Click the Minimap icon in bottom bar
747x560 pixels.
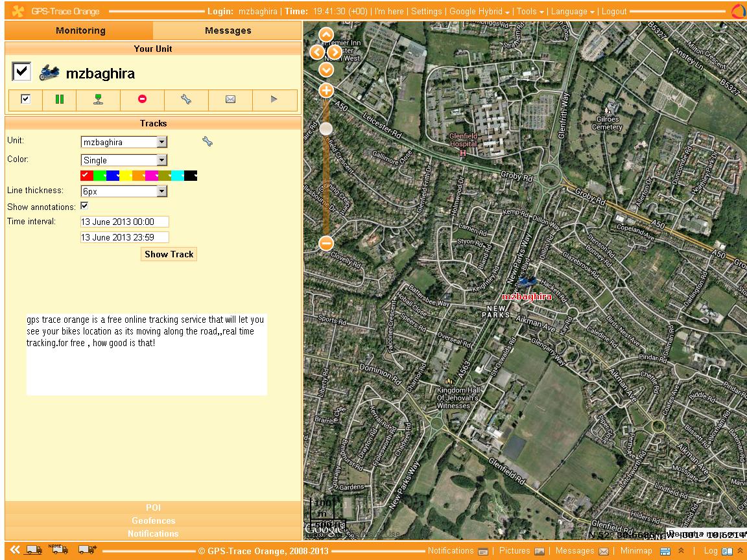665,552
